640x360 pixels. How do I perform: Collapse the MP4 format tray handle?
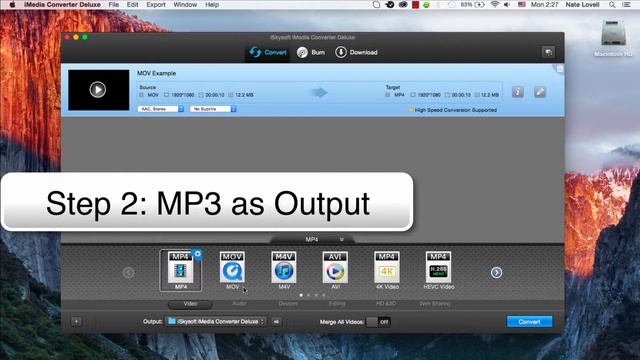coord(312,240)
